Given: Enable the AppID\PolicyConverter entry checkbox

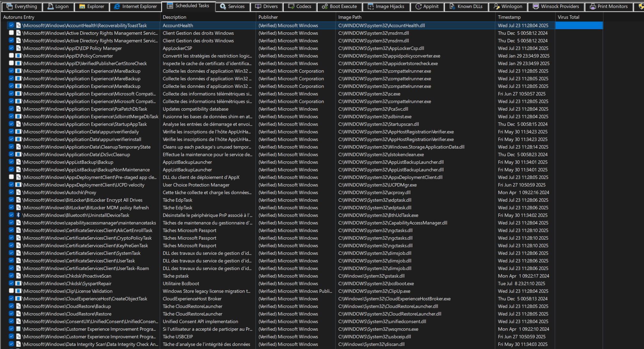Looking at the screenshot, I should pyautogui.click(x=11, y=56).
